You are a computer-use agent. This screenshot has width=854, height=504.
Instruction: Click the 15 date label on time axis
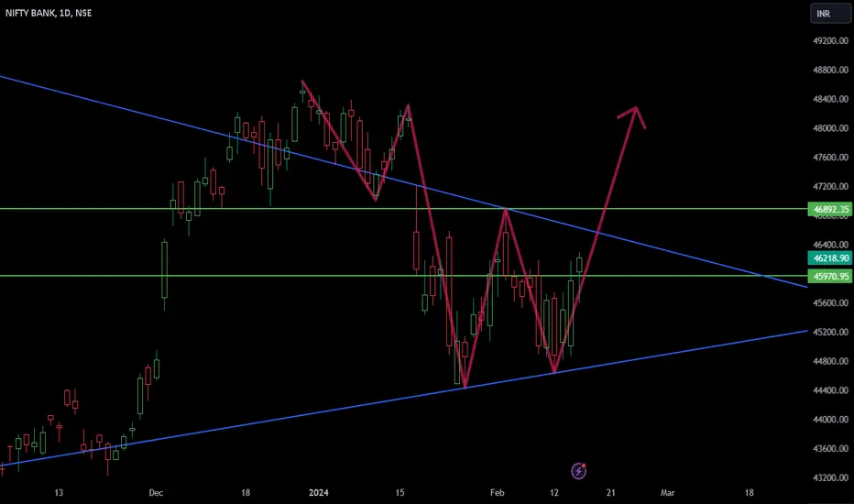click(400, 493)
